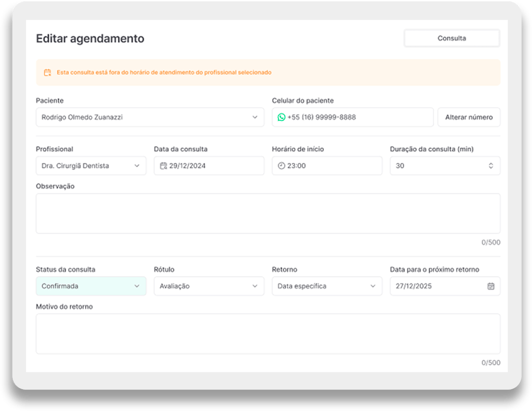Click the 'Status da consulta' label

tap(65, 270)
